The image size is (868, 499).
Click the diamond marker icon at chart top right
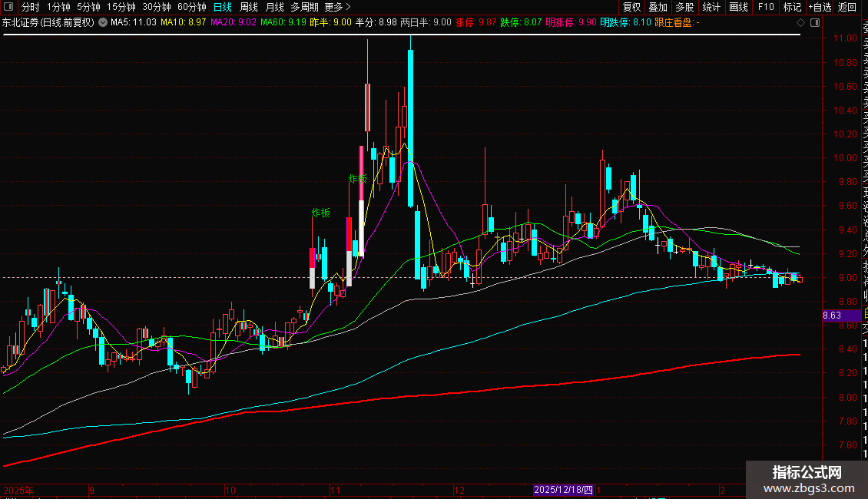point(800,23)
